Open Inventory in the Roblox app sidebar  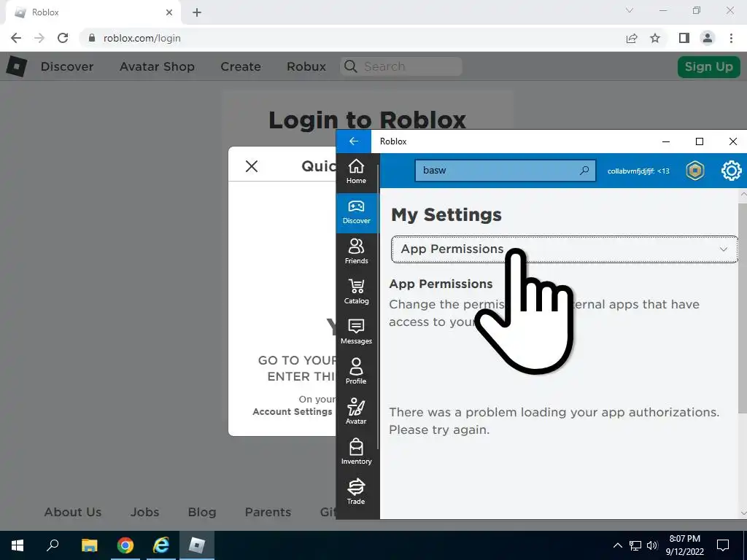click(356, 452)
